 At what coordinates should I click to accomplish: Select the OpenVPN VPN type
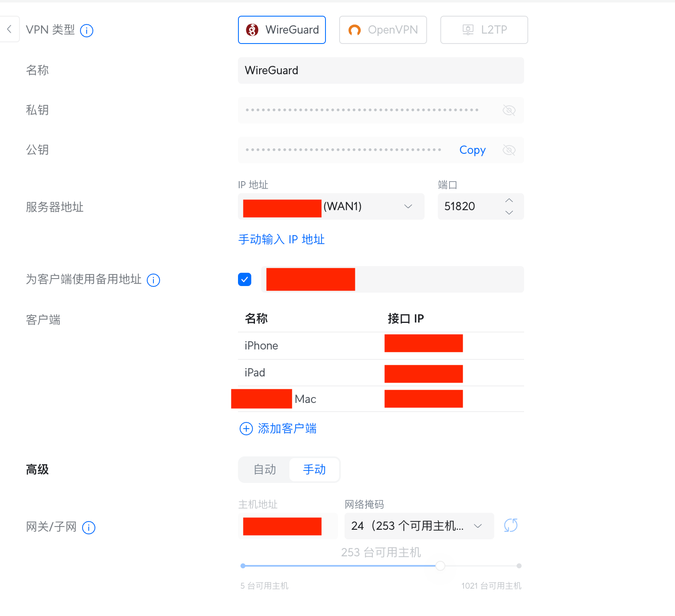(383, 30)
